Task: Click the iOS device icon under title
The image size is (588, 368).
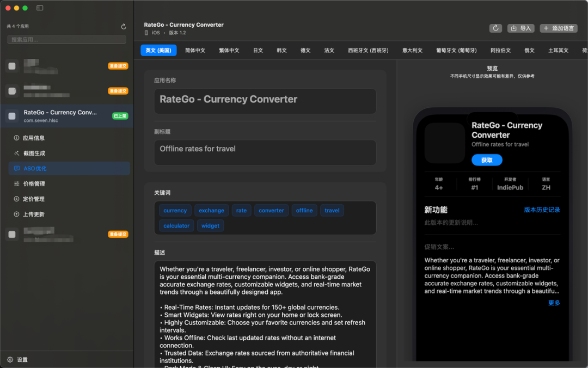Action: point(146,33)
